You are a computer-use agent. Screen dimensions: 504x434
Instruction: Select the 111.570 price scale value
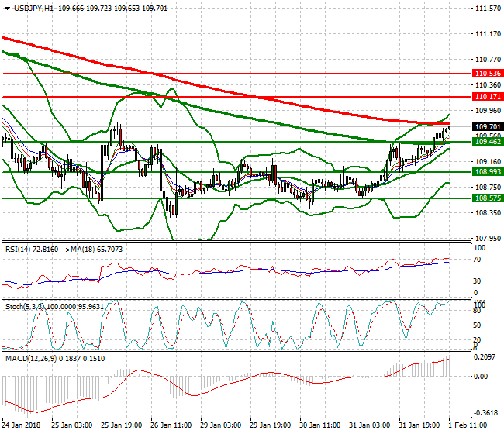(x=488, y=9)
